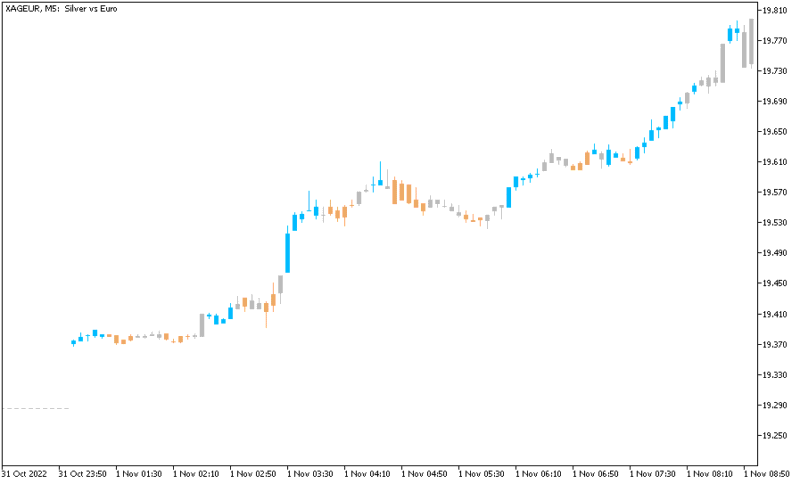The width and height of the screenshot is (800, 484).
Task: Click the 19.530 price scale label
Action: point(774,222)
